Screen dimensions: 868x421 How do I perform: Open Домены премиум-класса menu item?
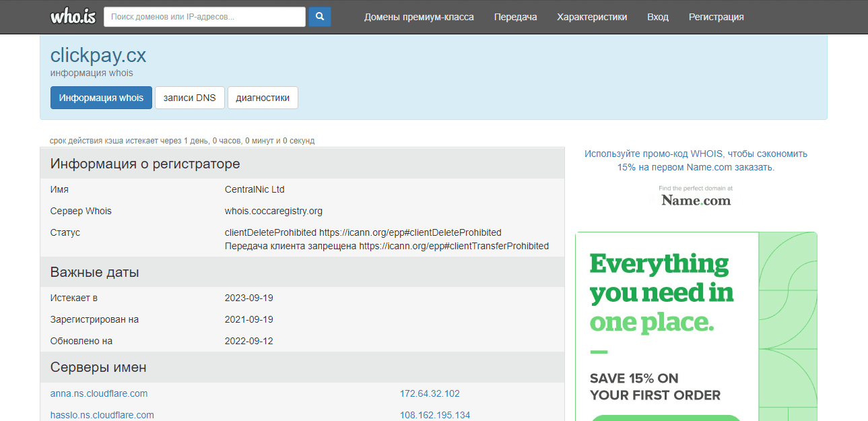pos(419,17)
